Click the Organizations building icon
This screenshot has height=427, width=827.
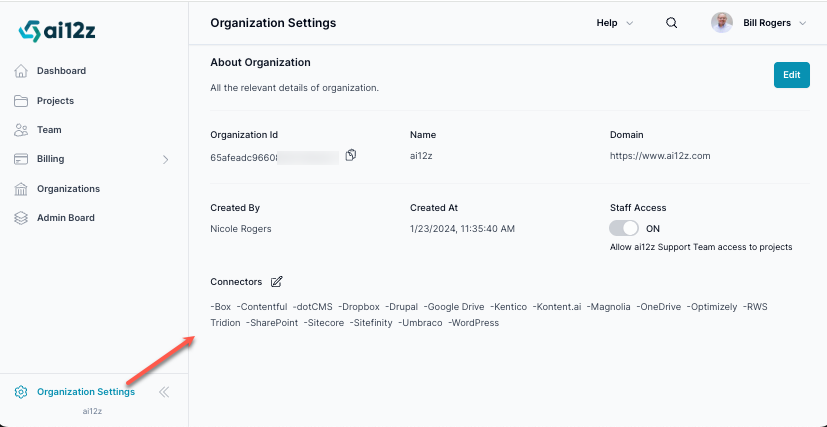[x=21, y=189]
